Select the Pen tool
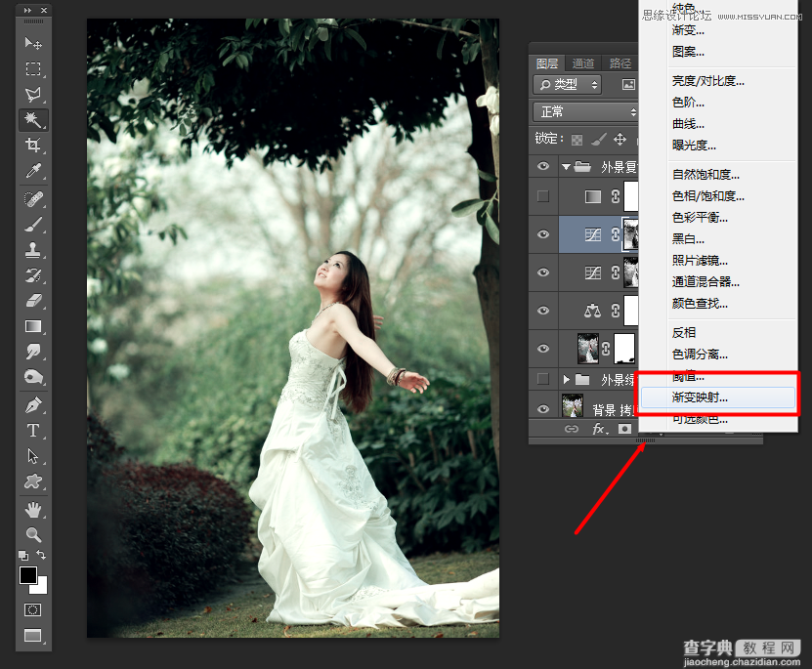Image resolution: width=812 pixels, height=669 pixels. coord(33,405)
